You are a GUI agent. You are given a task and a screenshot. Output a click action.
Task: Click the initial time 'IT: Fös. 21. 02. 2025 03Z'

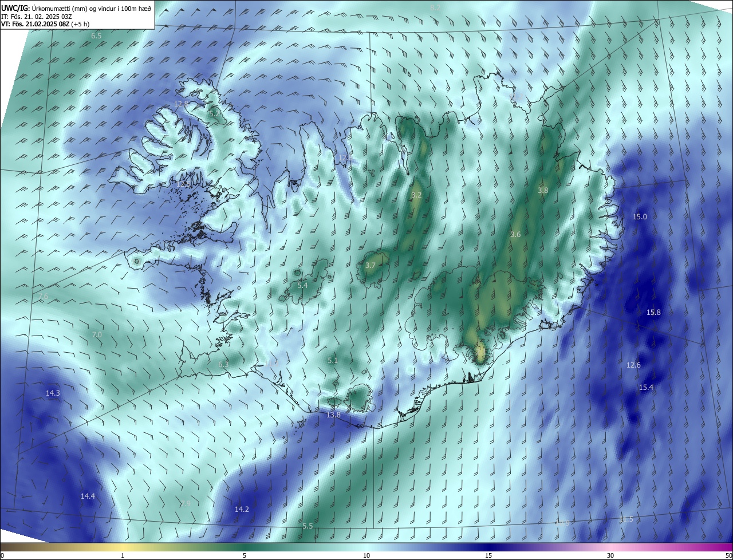click(36, 17)
